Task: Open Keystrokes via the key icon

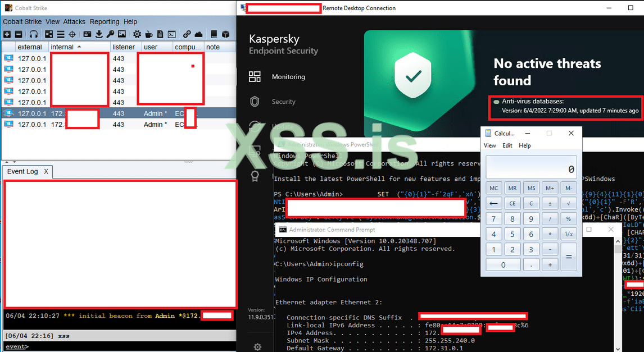Action: [111, 34]
